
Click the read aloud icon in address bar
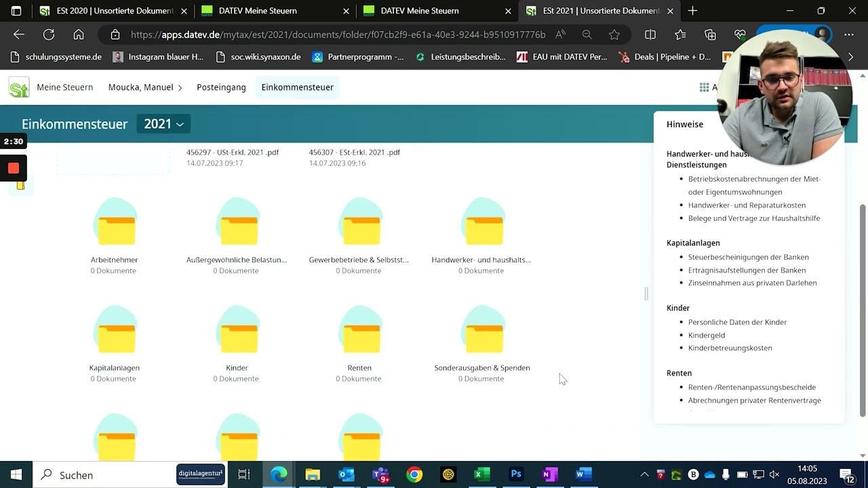tap(560, 35)
